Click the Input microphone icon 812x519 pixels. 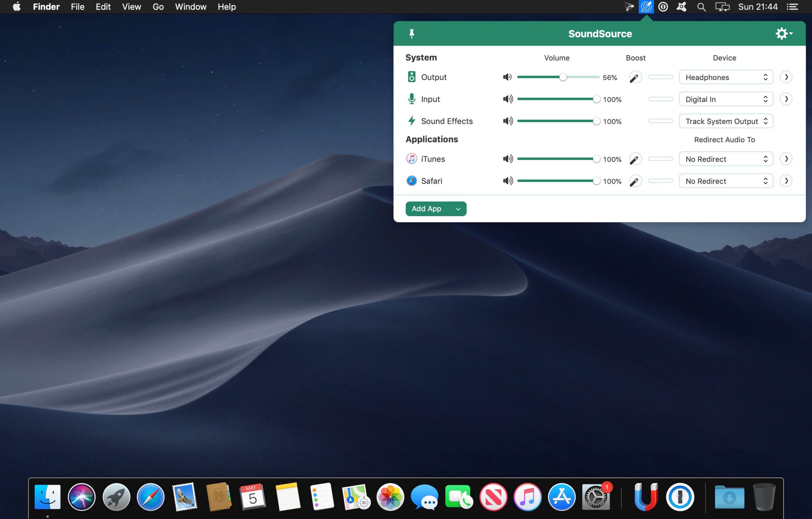tap(412, 99)
